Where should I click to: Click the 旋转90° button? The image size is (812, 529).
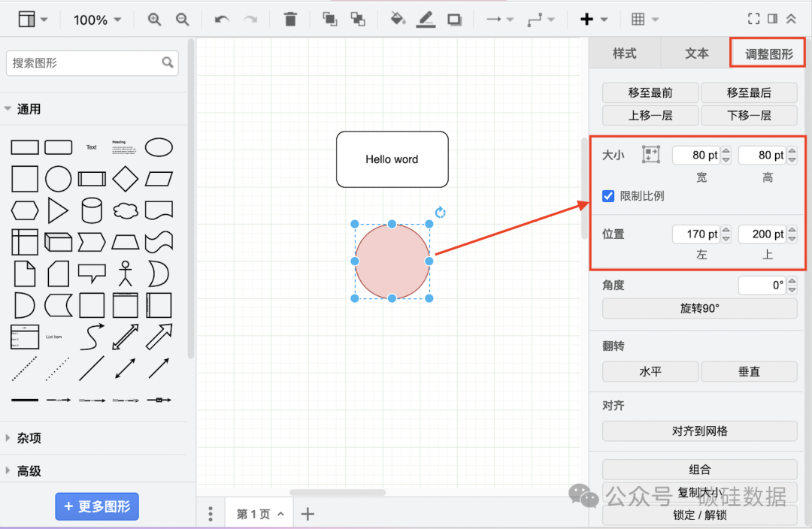click(699, 308)
